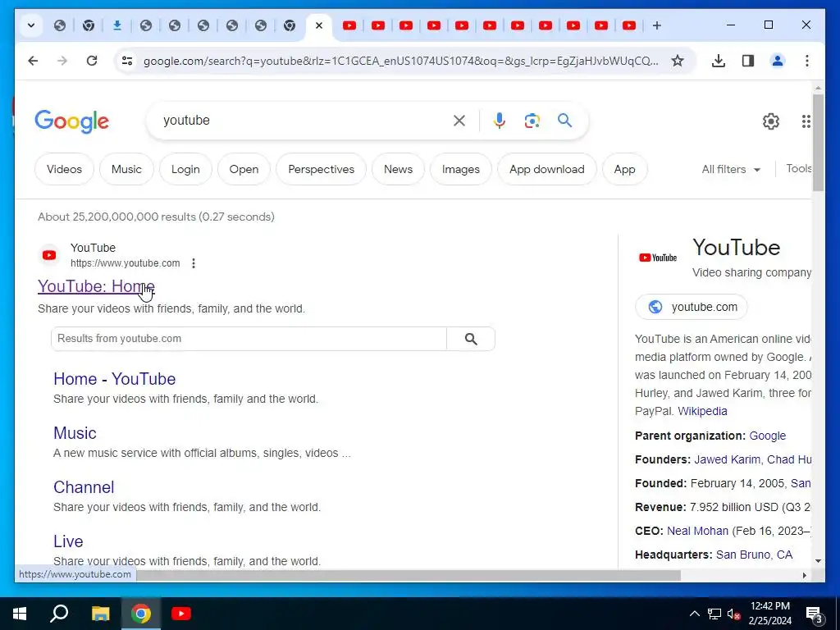Select the Open filter chip

[244, 169]
